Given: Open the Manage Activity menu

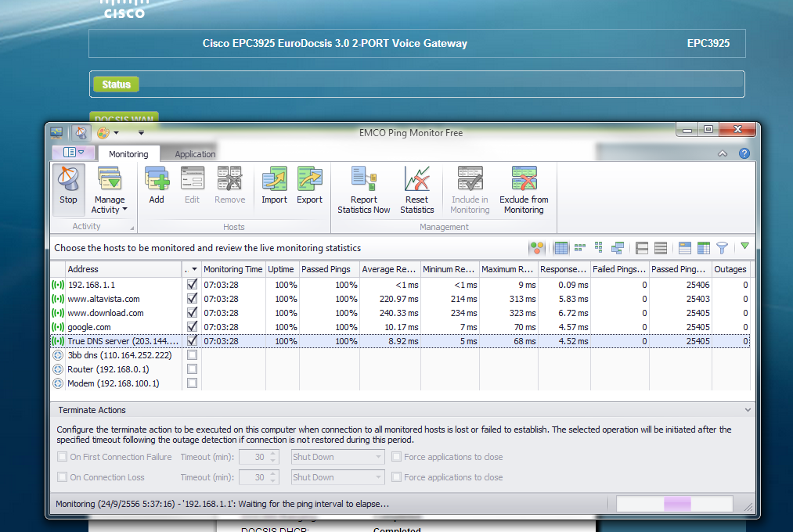Looking at the screenshot, I should click(x=110, y=190).
